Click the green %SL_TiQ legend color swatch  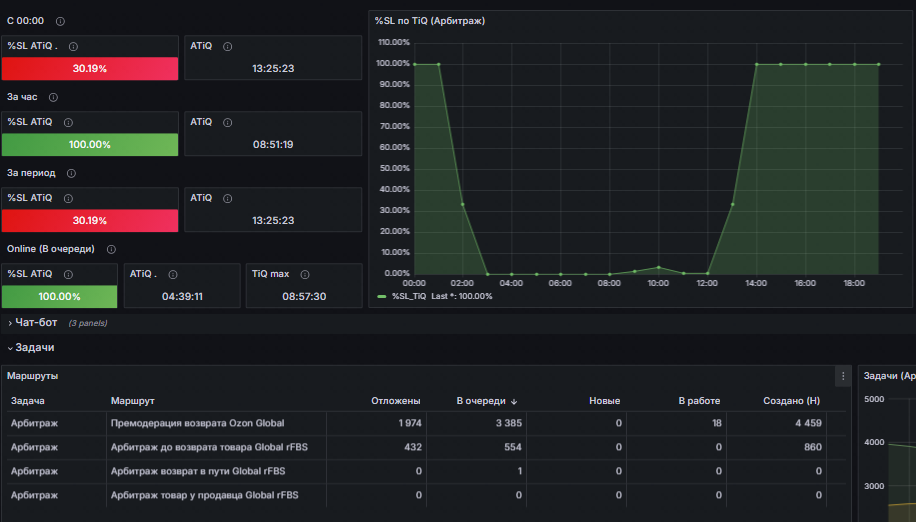coord(381,297)
